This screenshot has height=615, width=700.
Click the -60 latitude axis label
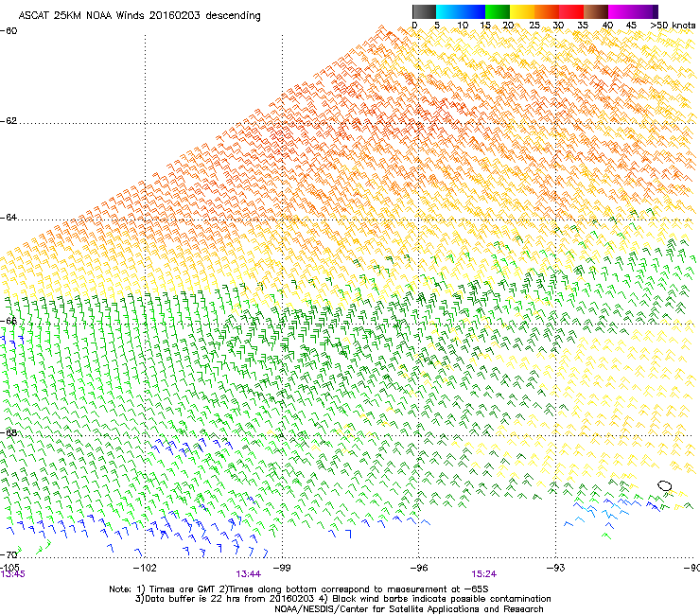tap(9, 31)
